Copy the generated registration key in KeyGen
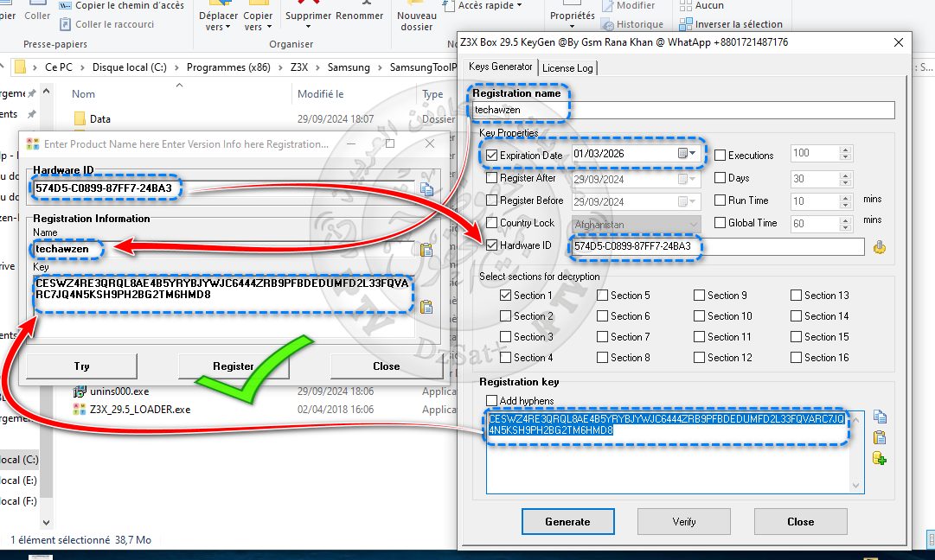 (x=880, y=417)
